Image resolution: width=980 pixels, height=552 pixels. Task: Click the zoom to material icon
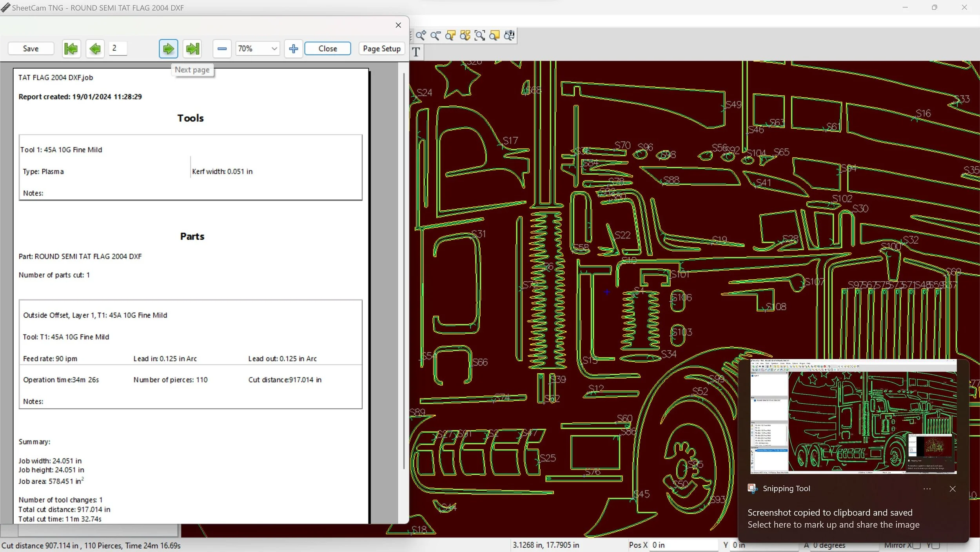coord(495,36)
